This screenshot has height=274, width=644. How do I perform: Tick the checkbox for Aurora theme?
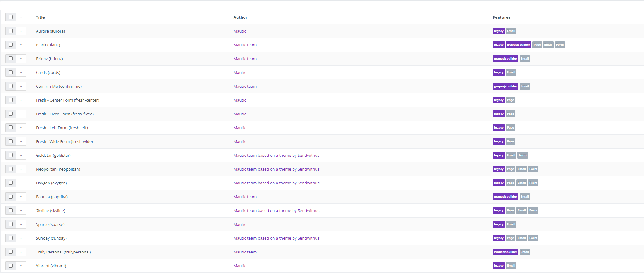(11, 31)
